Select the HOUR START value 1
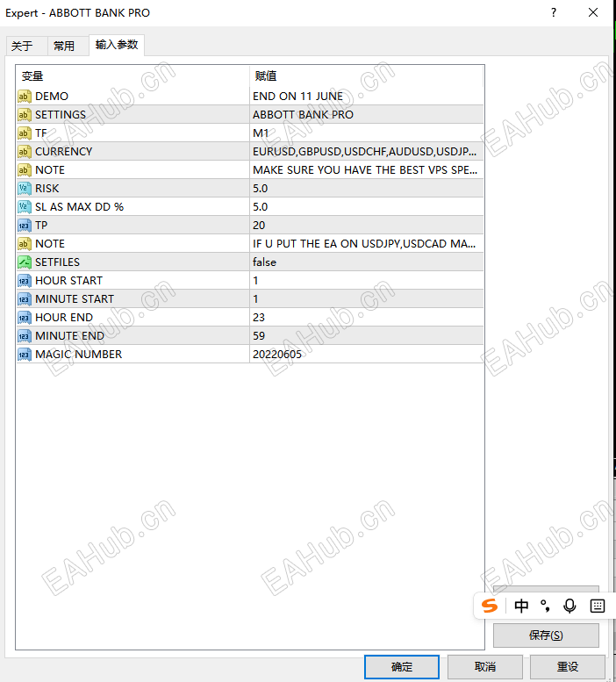The width and height of the screenshot is (616, 682). [x=255, y=281]
